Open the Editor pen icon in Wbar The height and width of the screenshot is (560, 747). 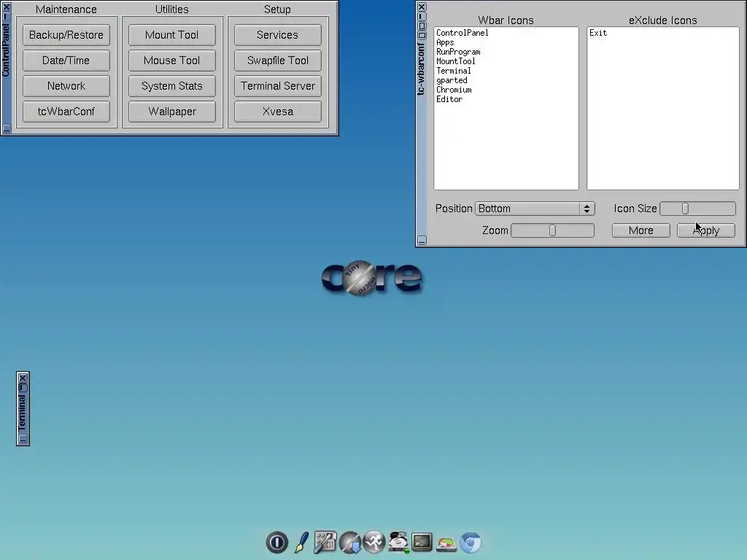coord(301,542)
